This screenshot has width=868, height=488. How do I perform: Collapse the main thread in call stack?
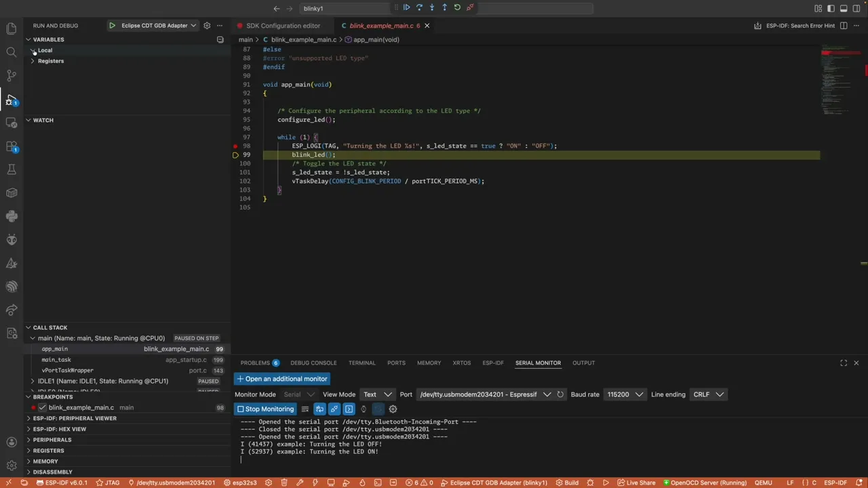(33, 338)
